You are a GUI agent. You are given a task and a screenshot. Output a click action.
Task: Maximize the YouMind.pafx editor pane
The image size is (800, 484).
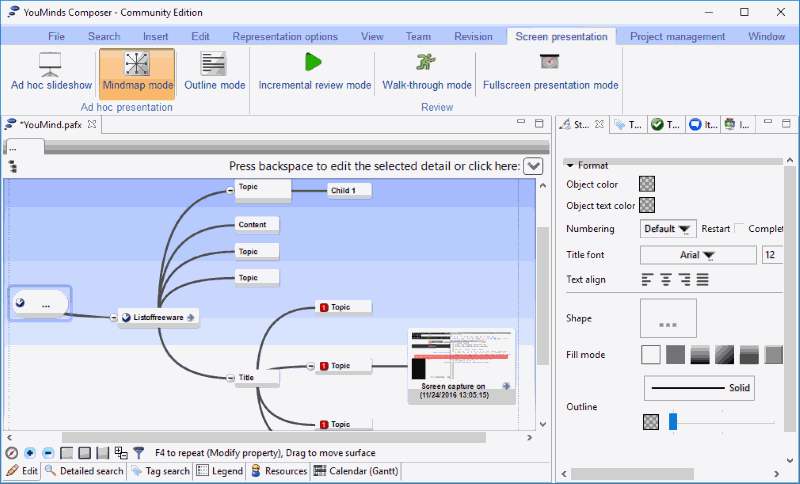pos(539,123)
